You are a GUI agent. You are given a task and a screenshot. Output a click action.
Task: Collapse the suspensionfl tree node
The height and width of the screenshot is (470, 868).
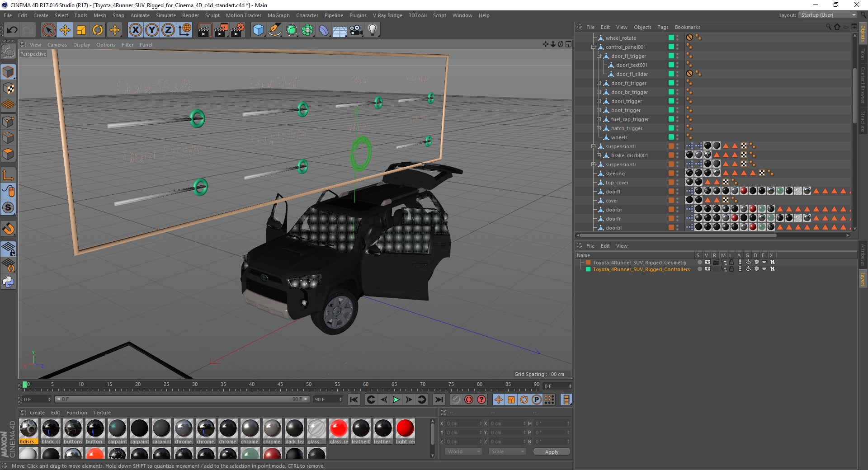594,146
